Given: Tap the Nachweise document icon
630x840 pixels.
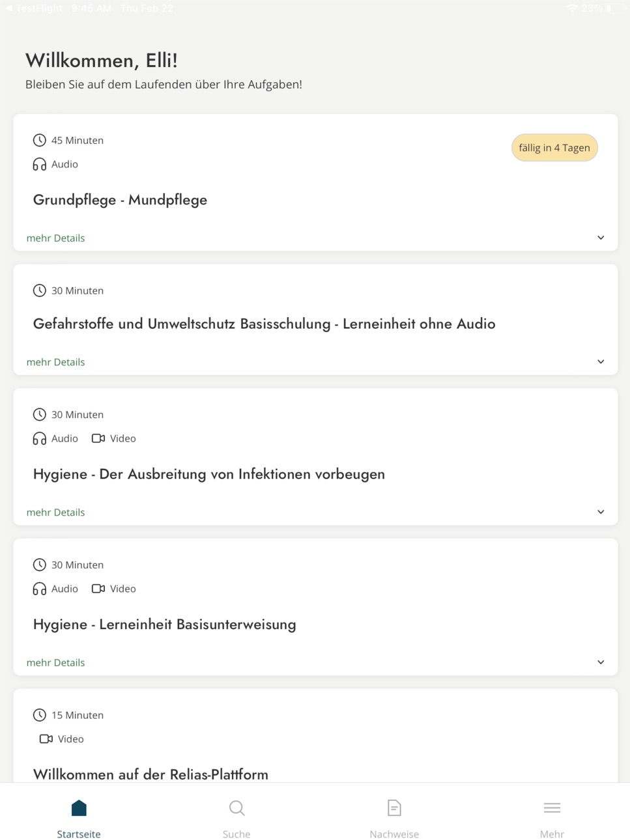Looking at the screenshot, I should coord(394,808).
